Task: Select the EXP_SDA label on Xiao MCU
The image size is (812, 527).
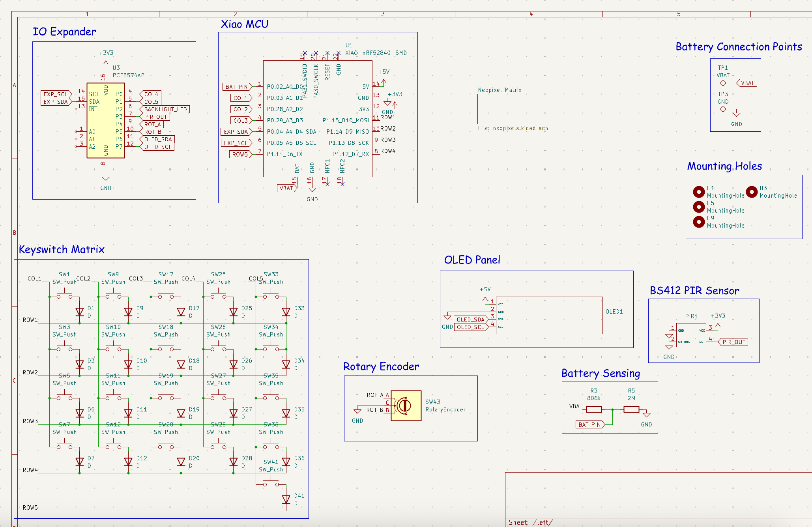Action: (x=236, y=132)
